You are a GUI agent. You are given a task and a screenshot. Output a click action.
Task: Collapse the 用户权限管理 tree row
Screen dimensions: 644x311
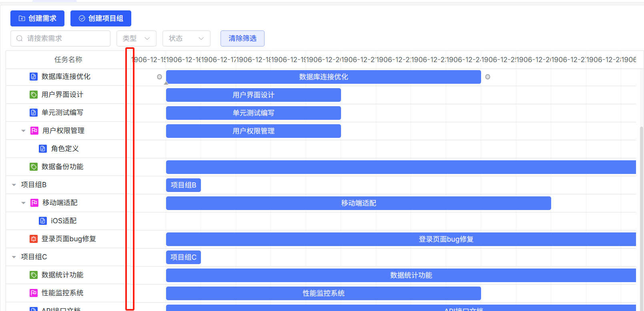click(x=23, y=131)
